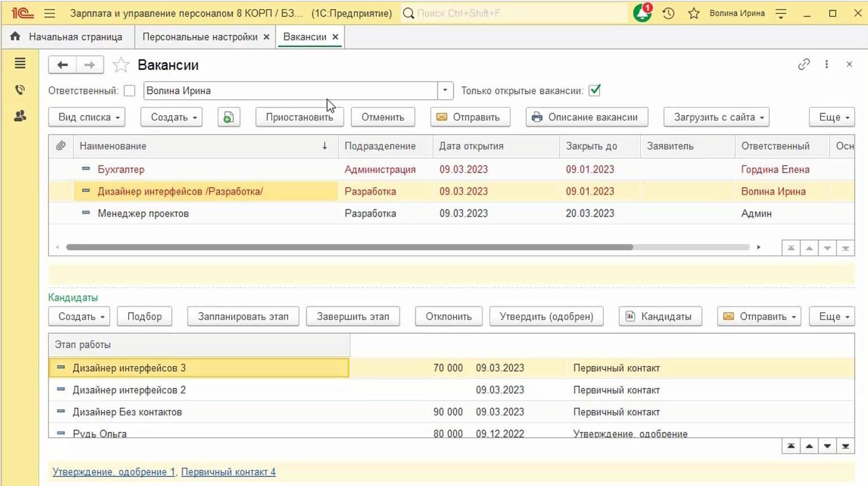
Task: Copy link to this form icon
Action: click(803, 64)
